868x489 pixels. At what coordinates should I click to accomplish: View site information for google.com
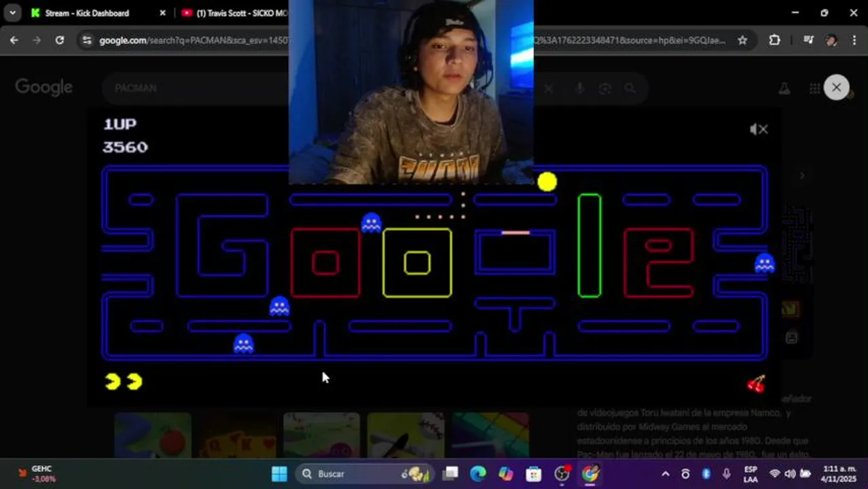pyautogui.click(x=86, y=40)
